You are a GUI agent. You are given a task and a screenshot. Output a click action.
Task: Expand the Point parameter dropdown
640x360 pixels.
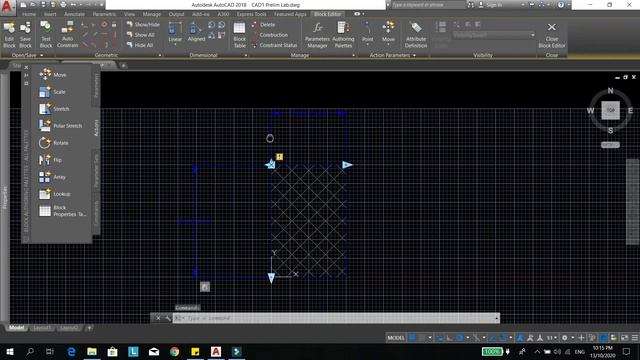[x=367, y=44]
